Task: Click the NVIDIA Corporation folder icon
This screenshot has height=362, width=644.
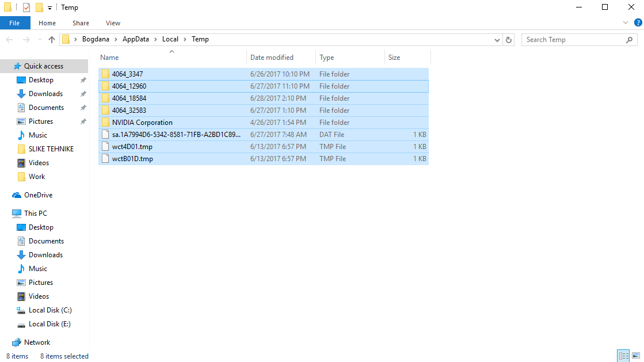Action: [x=105, y=123]
